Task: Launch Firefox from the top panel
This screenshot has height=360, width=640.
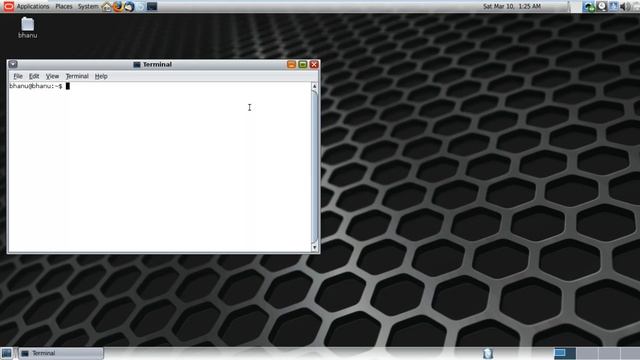Action: (x=118, y=7)
